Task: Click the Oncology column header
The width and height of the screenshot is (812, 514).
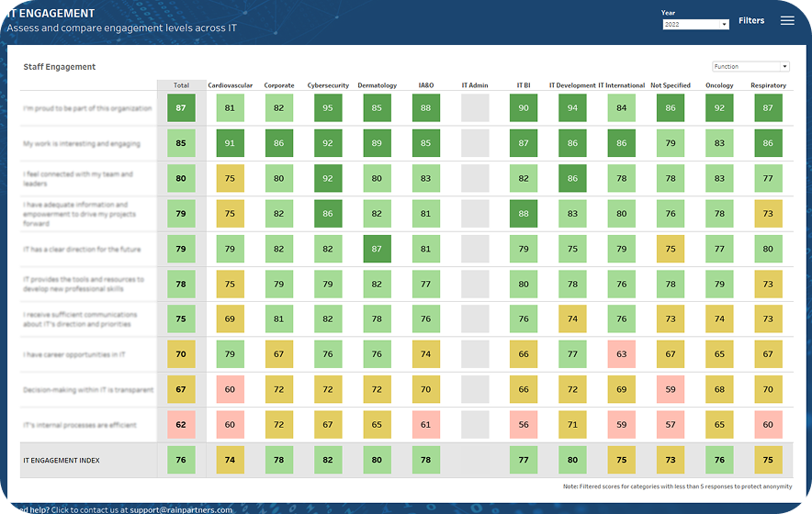Action: click(719, 85)
